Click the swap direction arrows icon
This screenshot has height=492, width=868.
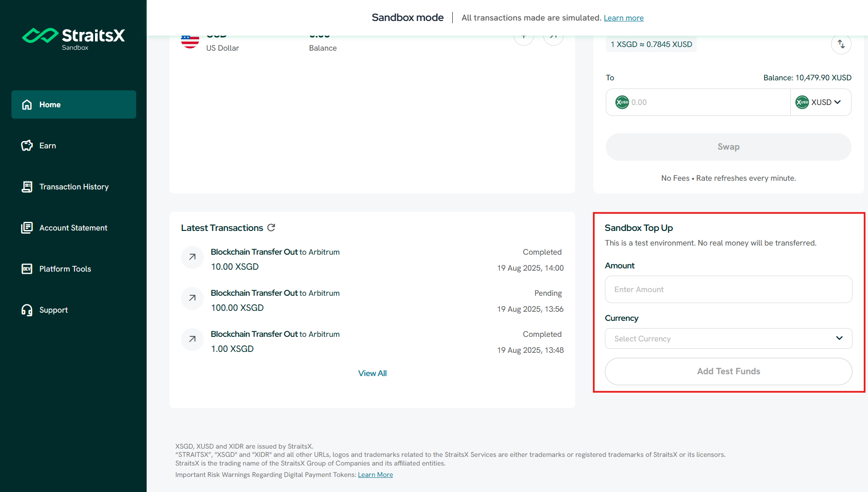(841, 44)
